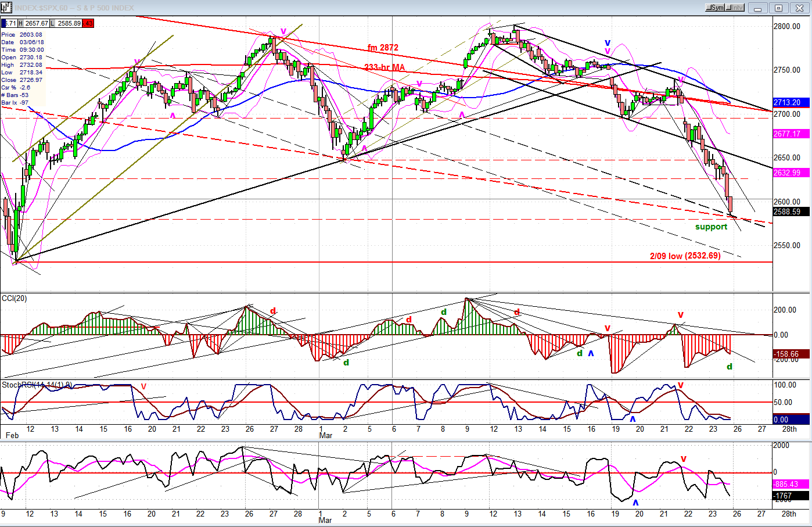The image size is (812, 527).
Task: Click the window title 'INDEX:$SPX,60 – S & P 500 INDEX'
Action: point(74,8)
